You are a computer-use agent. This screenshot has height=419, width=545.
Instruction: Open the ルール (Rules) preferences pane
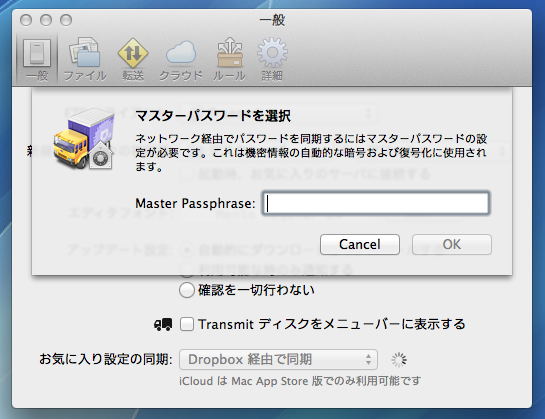pos(229,59)
